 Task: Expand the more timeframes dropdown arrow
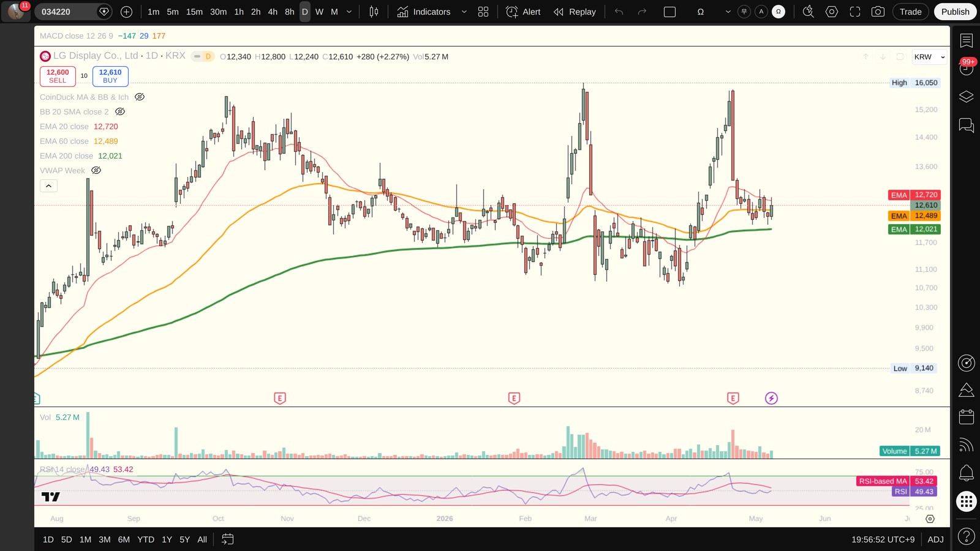pyautogui.click(x=349, y=12)
